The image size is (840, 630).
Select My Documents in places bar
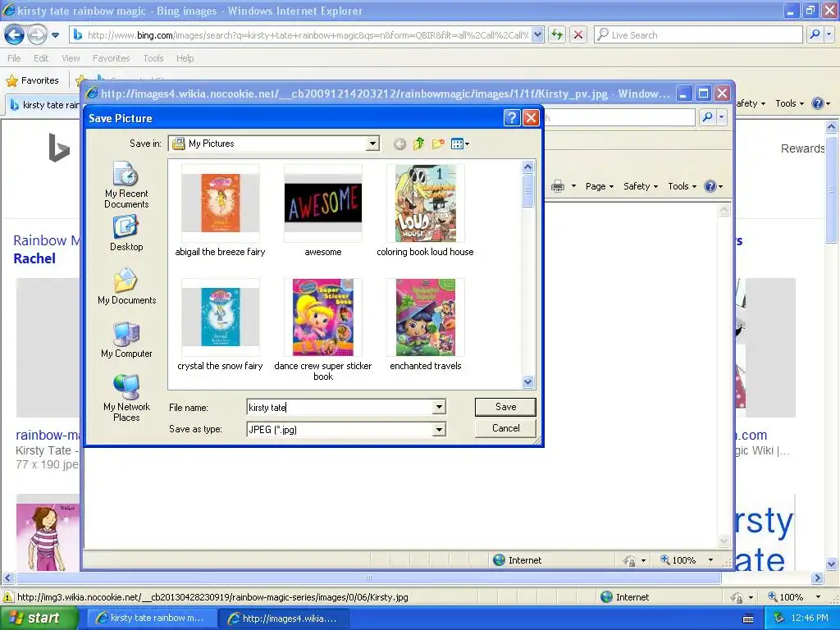click(x=126, y=286)
